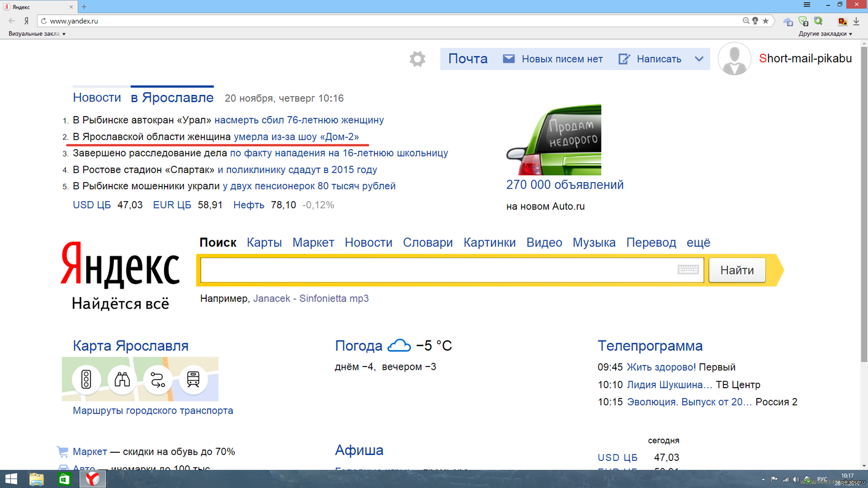
Task: Open the browser hamburger menu
Action: [807, 5]
